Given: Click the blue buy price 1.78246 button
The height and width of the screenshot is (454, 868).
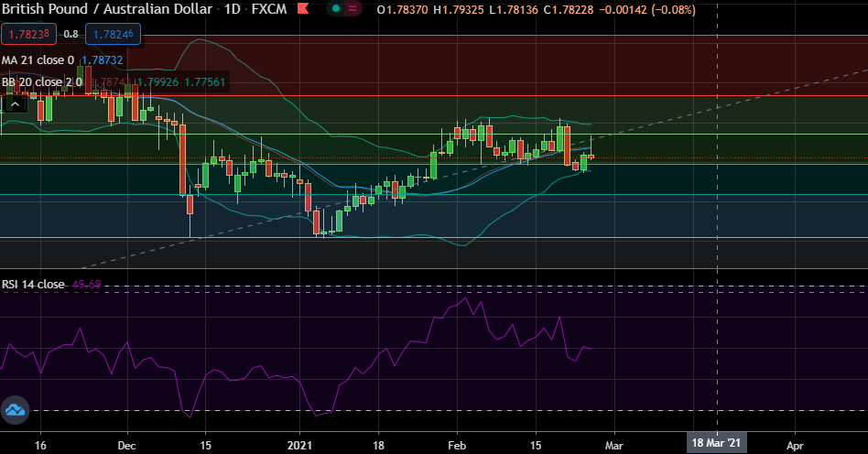Looking at the screenshot, I should (114, 35).
